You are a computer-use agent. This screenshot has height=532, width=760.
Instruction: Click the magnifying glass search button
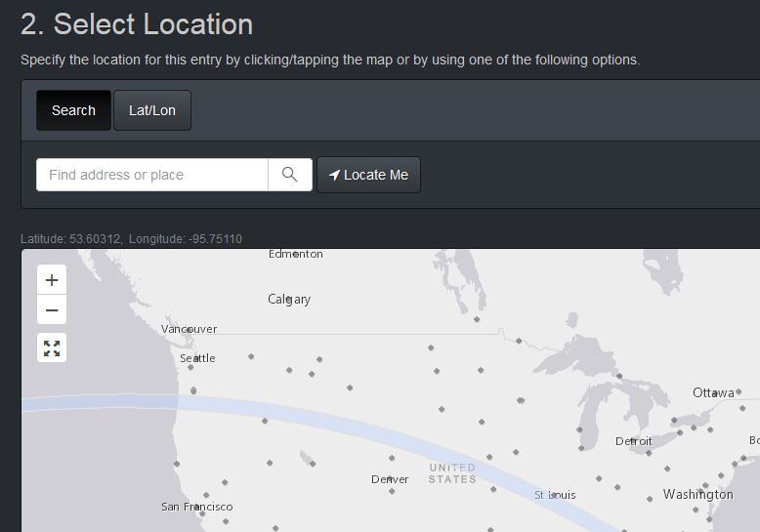pyautogui.click(x=290, y=175)
